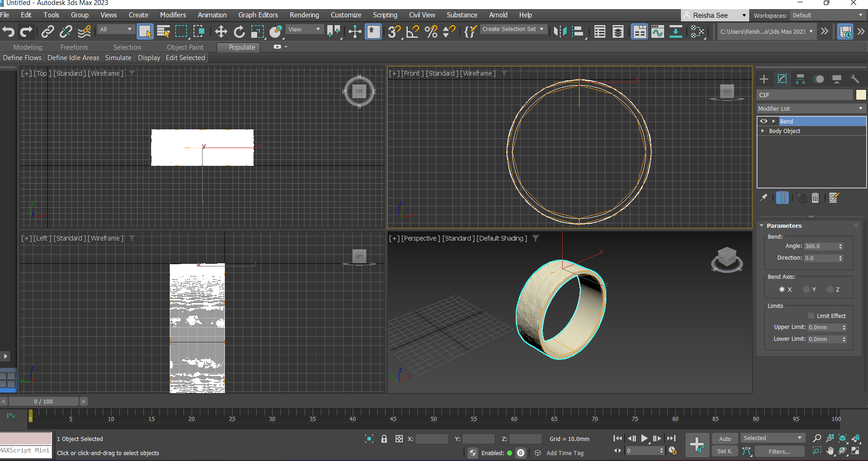
Task: Open the Utilities wrench panel icon
Action: 855,79
